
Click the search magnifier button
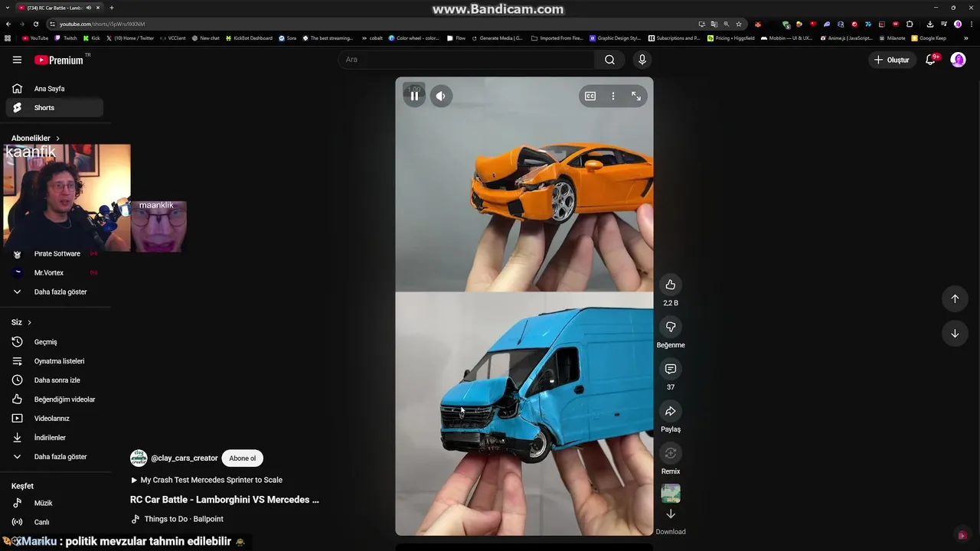609,60
